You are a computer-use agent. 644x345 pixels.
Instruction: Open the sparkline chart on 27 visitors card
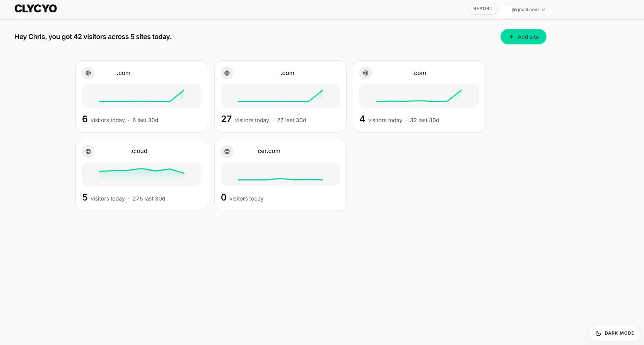280,96
